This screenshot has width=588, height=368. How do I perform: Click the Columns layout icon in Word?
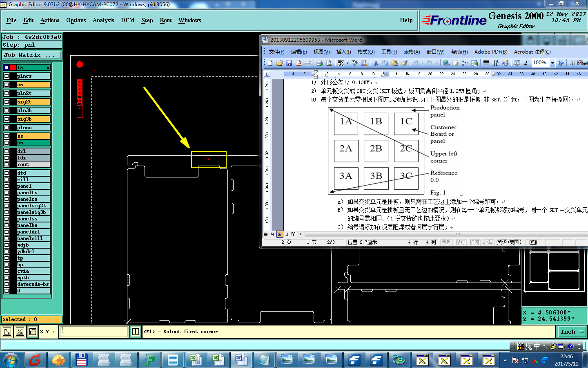tap(486, 63)
